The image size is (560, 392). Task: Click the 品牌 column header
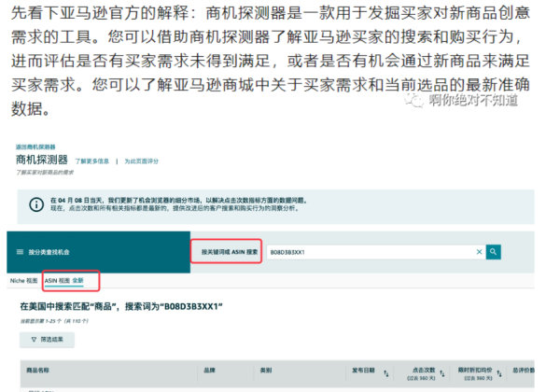point(209,371)
